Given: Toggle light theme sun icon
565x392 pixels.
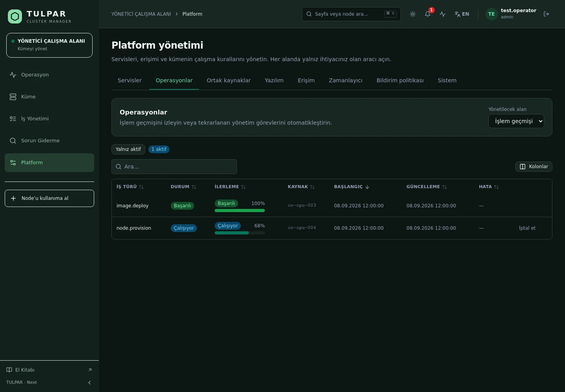Looking at the screenshot, I should point(413,14).
